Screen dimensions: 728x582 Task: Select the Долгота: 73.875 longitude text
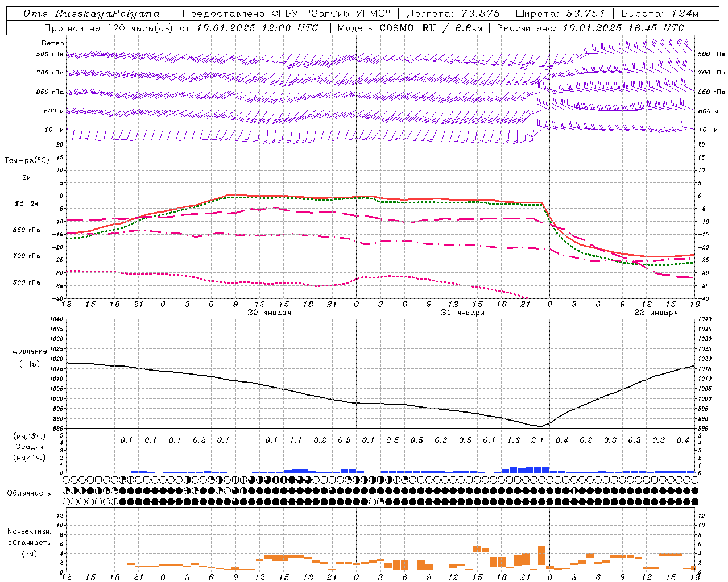[x=453, y=14]
